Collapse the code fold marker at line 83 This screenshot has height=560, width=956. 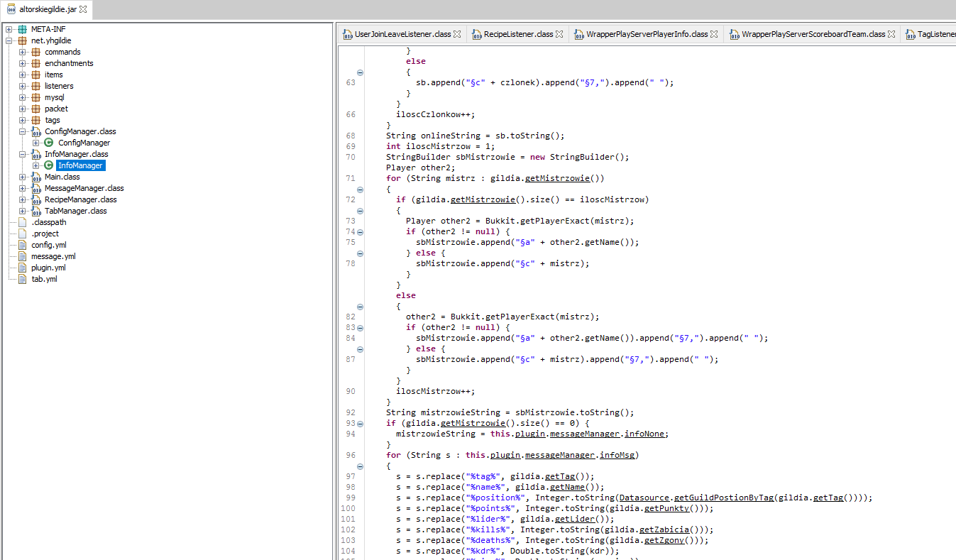point(360,327)
